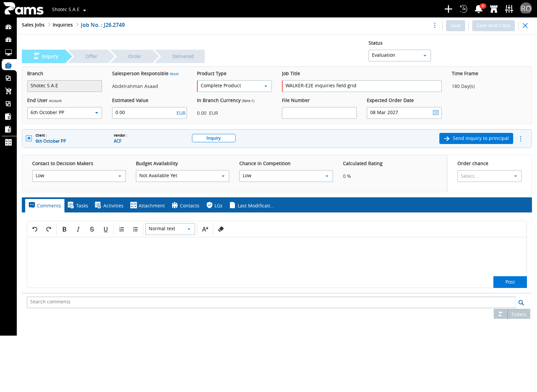
Task: Open the Order chance dropdown
Action: tap(489, 176)
